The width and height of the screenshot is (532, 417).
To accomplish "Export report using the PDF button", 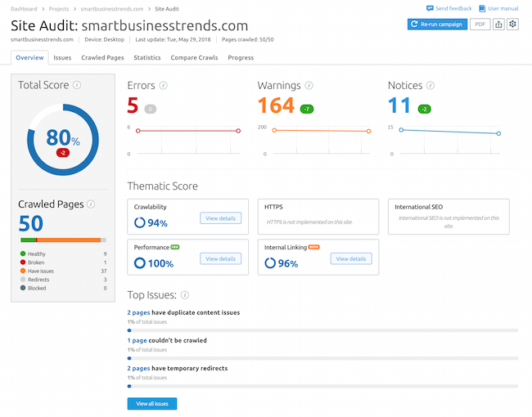I will [x=480, y=24].
